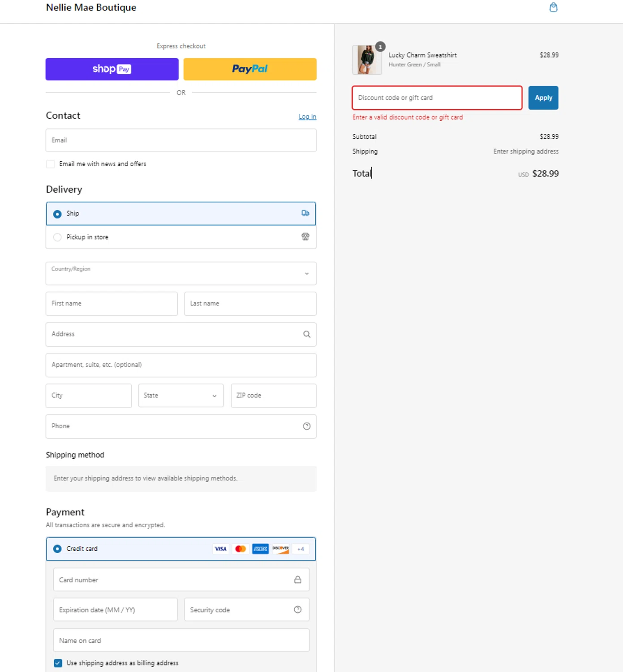The height and width of the screenshot is (672, 623).
Task: Apply the discount code
Action: 543,98
